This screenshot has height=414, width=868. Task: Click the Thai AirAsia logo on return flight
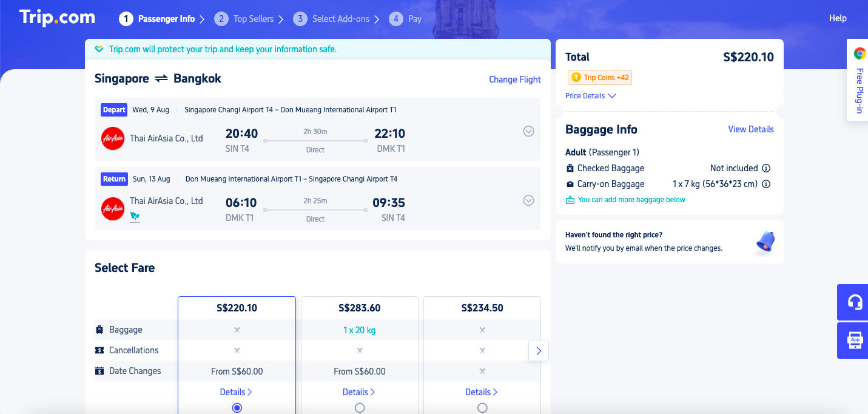(113, 208)
